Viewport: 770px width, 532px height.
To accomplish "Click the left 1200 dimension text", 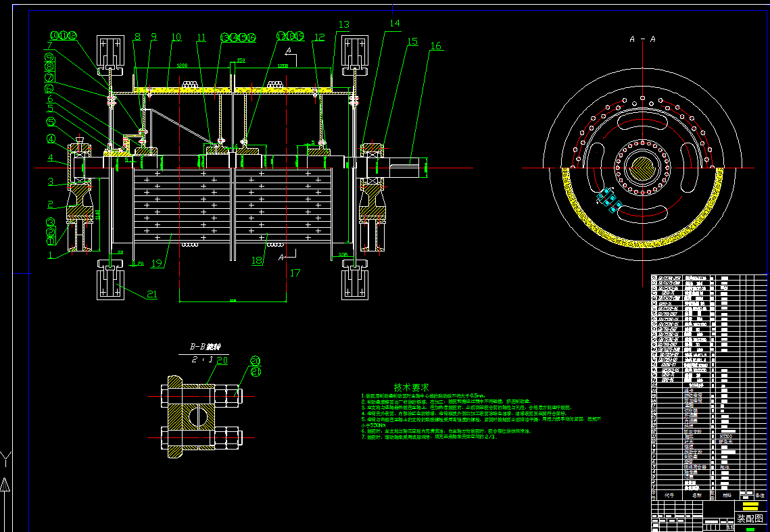I will pyautogui.click(x=183, y=66).
